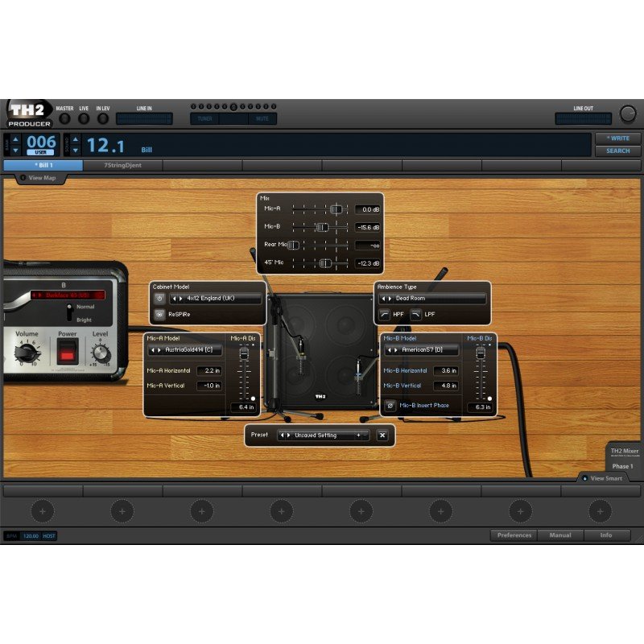Click the Mic-A distance fader handle
Image resolution: width=644 pixels, height=644 pixels.
(x=244, y=353)
